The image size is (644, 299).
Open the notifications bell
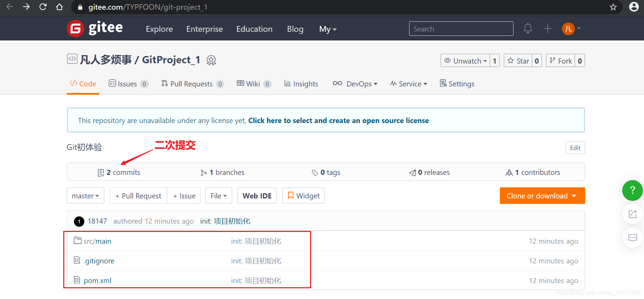click(x=528, y=28)
